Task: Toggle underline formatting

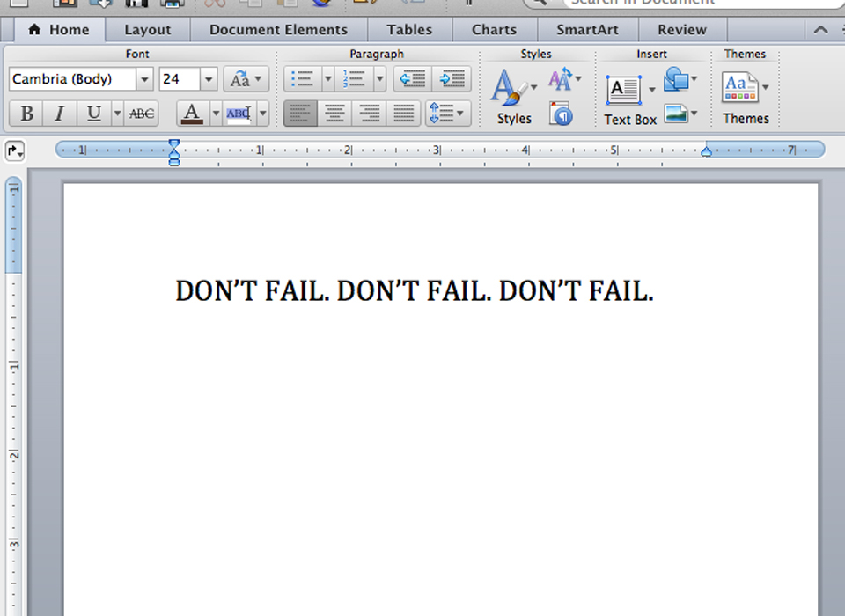Action: [x=94, y=114]
